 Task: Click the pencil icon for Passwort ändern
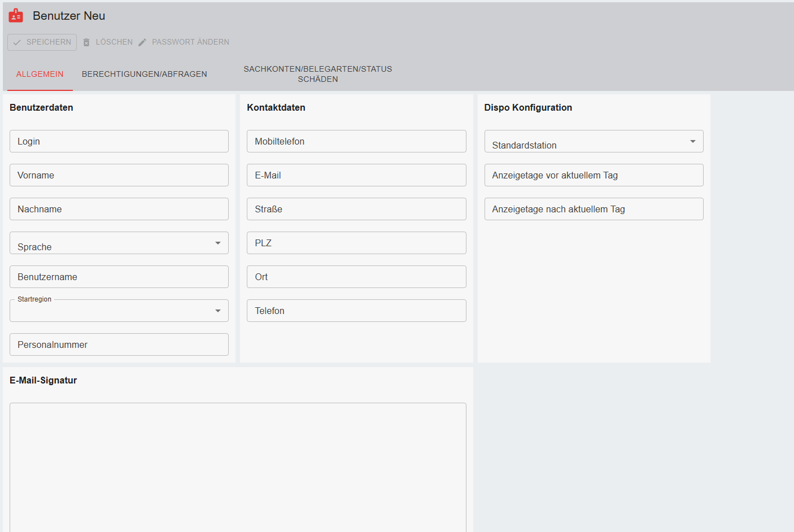pos(142,42)
